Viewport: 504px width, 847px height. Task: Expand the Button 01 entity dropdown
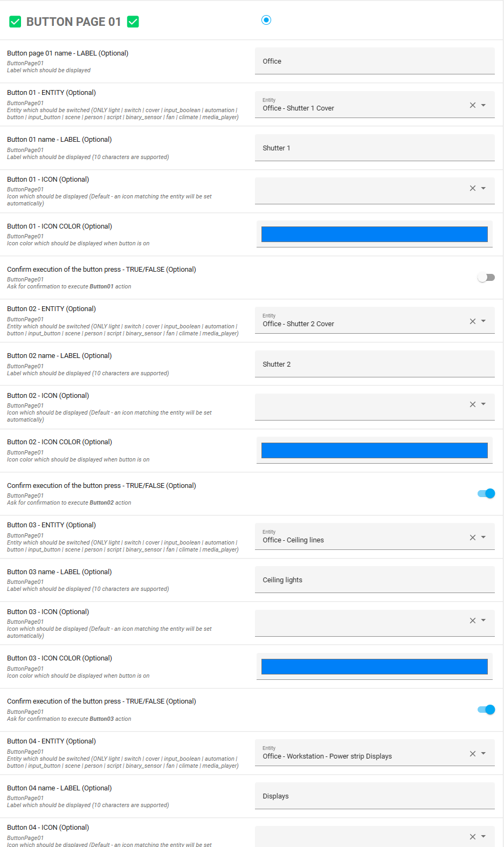coord(484,105)
